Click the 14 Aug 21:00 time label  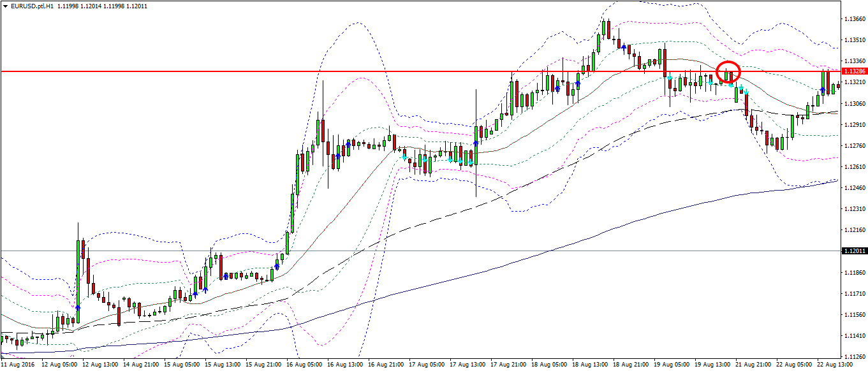(x=140, y=365)
